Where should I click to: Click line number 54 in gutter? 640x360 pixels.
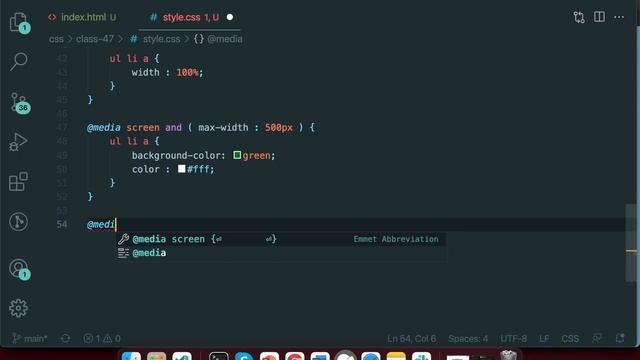pyautogui.click(x=62, y=224)
